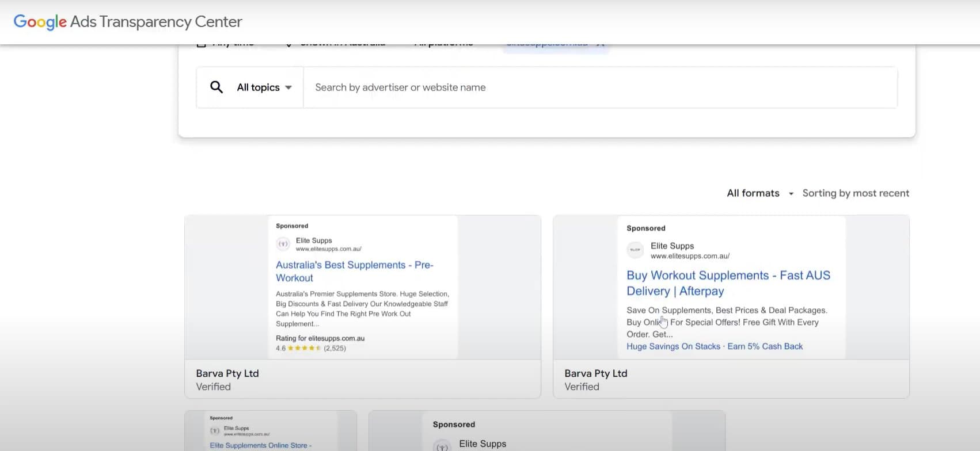Expand the All formats filter
Screen dimensions: 980x451
point(753,193)
